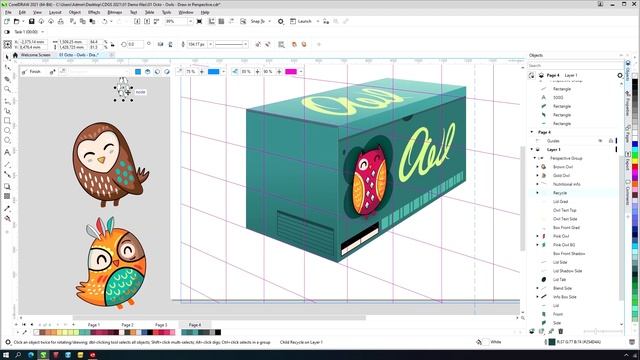Collapse the Layer 1 tree node
Viewport: 640px width, 360px height.
532,150
